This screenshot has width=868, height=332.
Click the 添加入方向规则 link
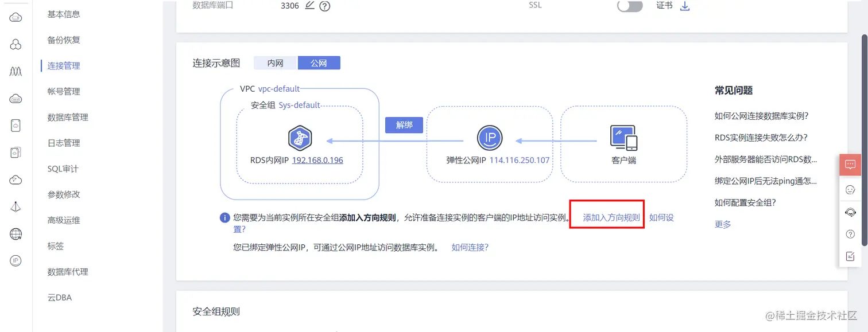(x=611, y=218)
